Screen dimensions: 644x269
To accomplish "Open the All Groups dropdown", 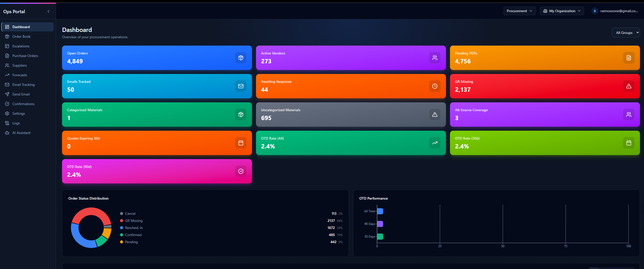I will (626, 32).
